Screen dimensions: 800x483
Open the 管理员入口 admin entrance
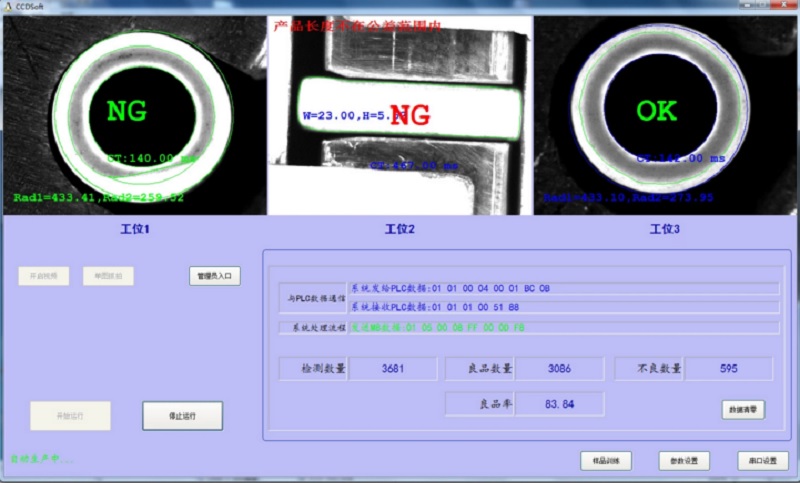point(215,276)
